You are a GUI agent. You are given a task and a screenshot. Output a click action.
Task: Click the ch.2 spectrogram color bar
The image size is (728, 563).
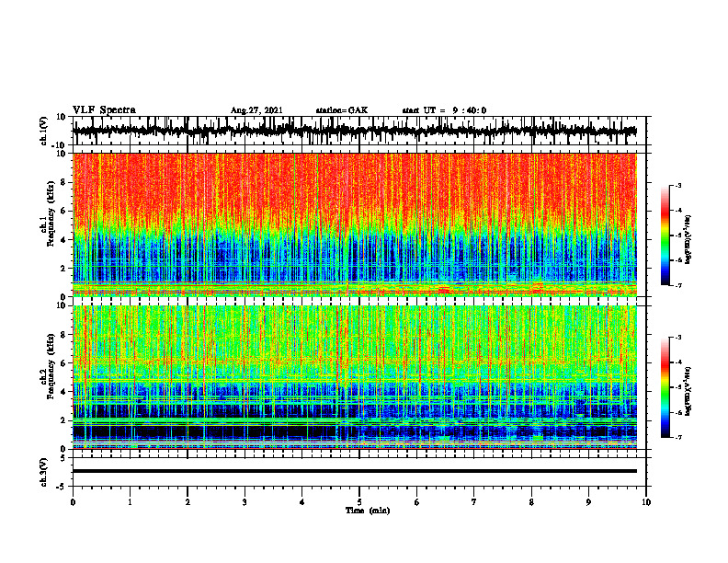click(665, 387)
